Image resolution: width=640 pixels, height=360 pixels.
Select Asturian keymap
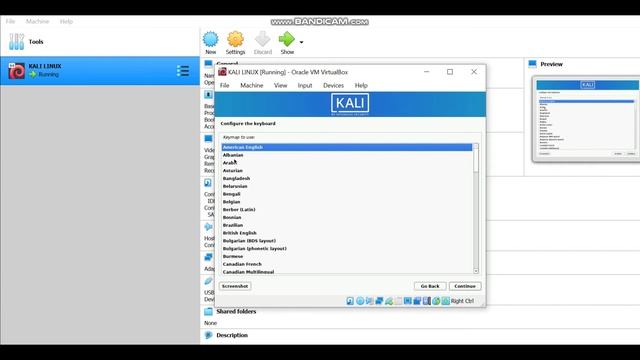point(347,171)
